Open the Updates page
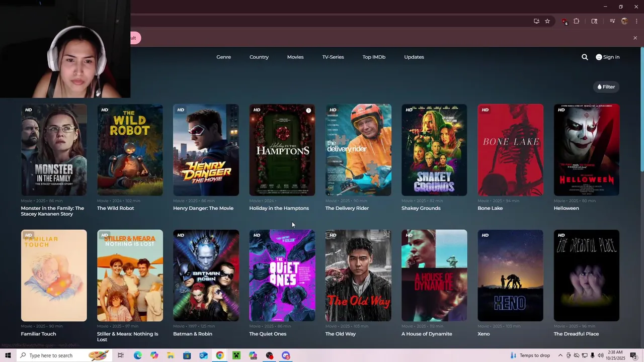This screenshot has height=362, width=644. 414,57
